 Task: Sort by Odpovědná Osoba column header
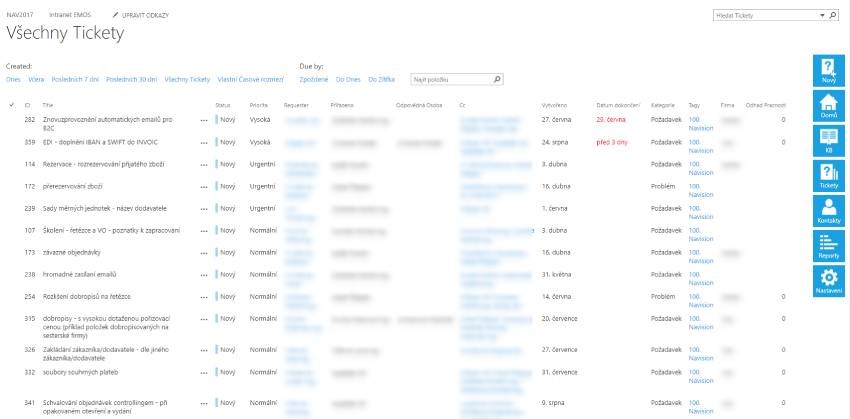click(x=419, y=105)
